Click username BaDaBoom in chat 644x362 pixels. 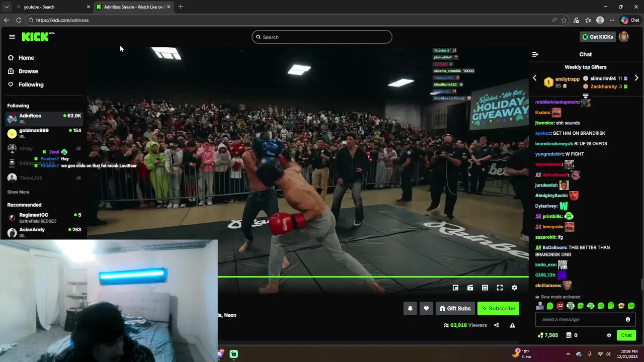[x=554, y=247]
